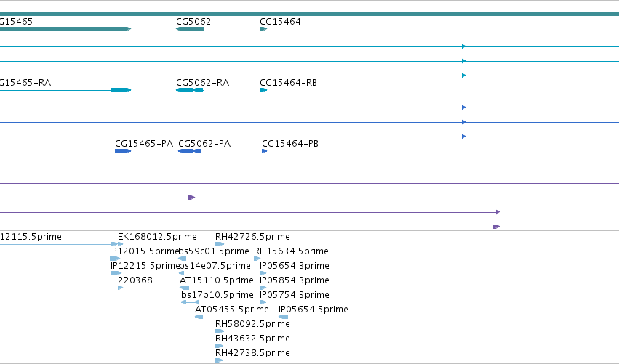Screen dimensions: 619x364
Task: Click the bs14e07.5prime EST label
Action: coord(215,266)
